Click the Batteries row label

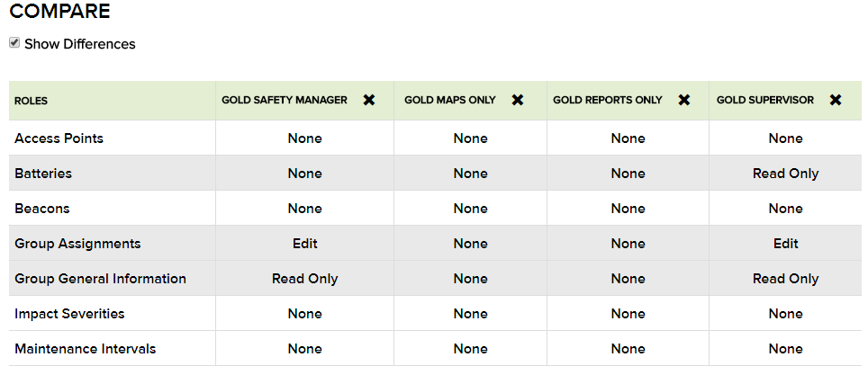point(43,174)
